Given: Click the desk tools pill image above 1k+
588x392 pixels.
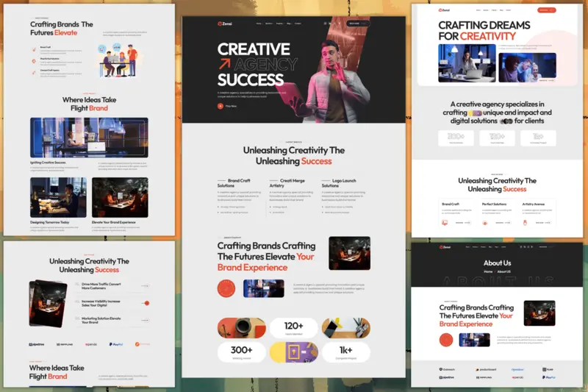Looking at the screenshot, I should 345,328.
